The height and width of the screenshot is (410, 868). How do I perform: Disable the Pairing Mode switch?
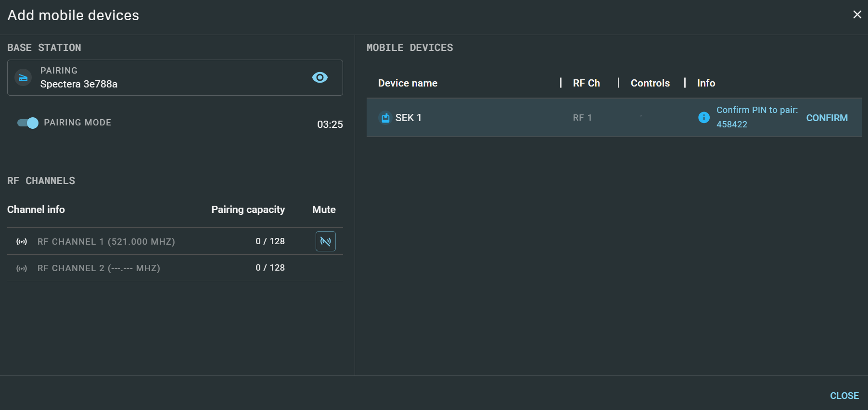point(28,123)
